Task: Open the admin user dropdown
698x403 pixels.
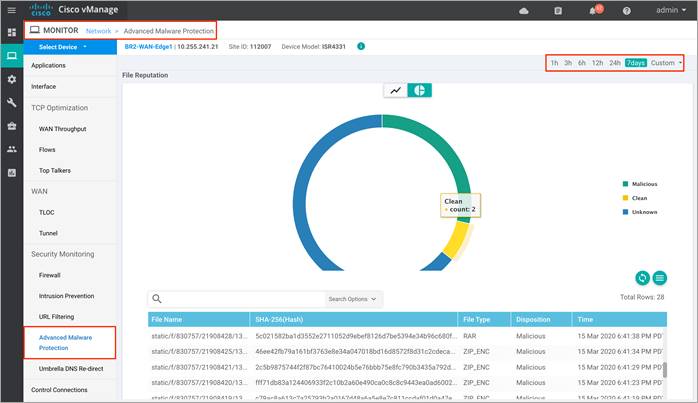Action: pyautogui.click(x=671, y=10)
